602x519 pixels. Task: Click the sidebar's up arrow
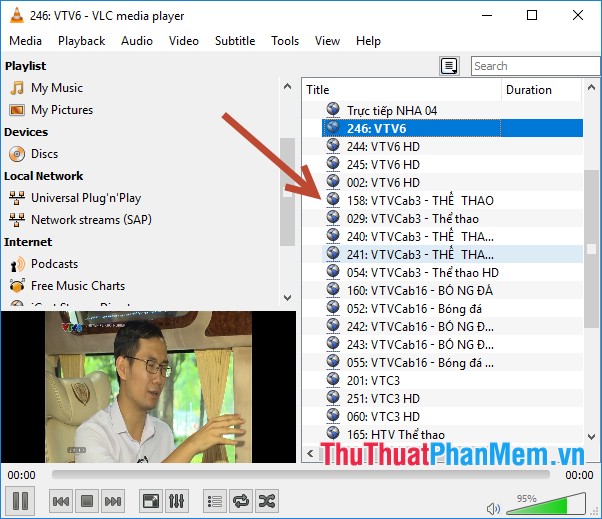point(287,86)
